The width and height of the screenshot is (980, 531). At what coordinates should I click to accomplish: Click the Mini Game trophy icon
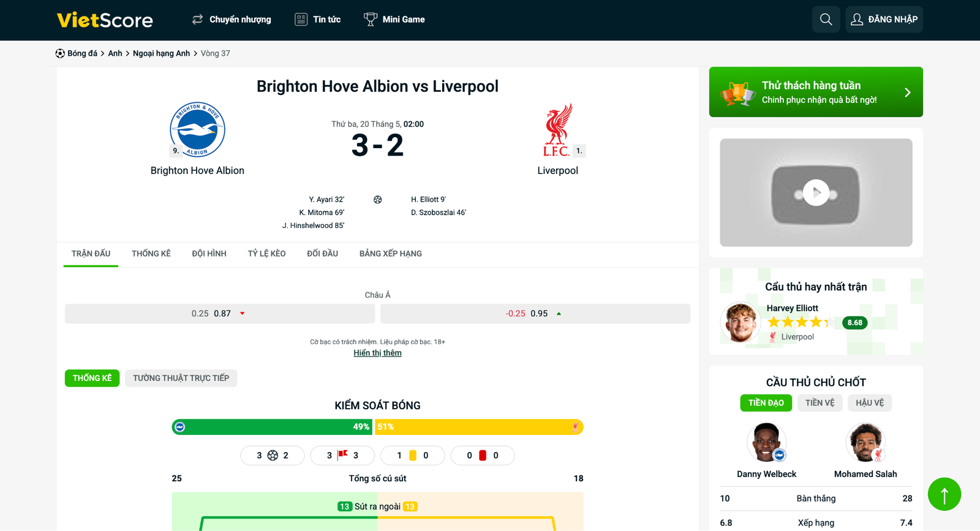tap(370, 20)
